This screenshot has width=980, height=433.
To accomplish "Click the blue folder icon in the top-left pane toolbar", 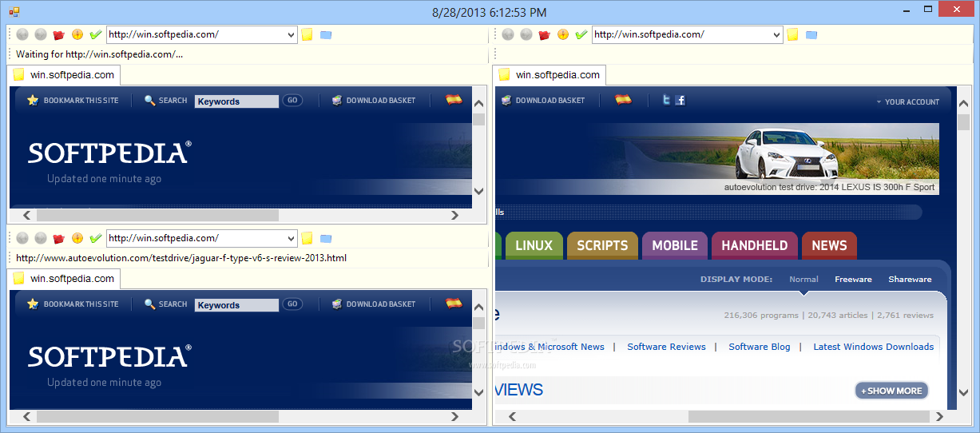I will [x=326, y=35].
